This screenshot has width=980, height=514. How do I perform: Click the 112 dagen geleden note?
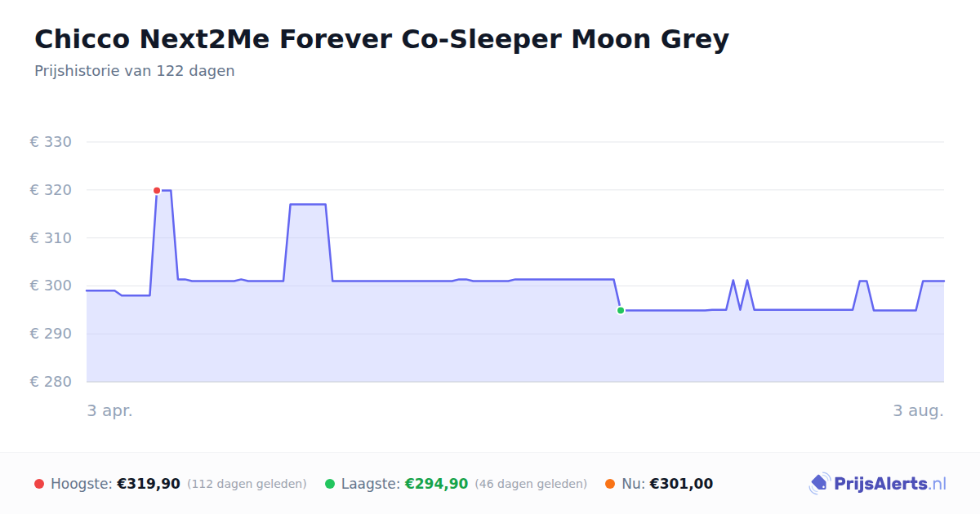pos(247,484)
